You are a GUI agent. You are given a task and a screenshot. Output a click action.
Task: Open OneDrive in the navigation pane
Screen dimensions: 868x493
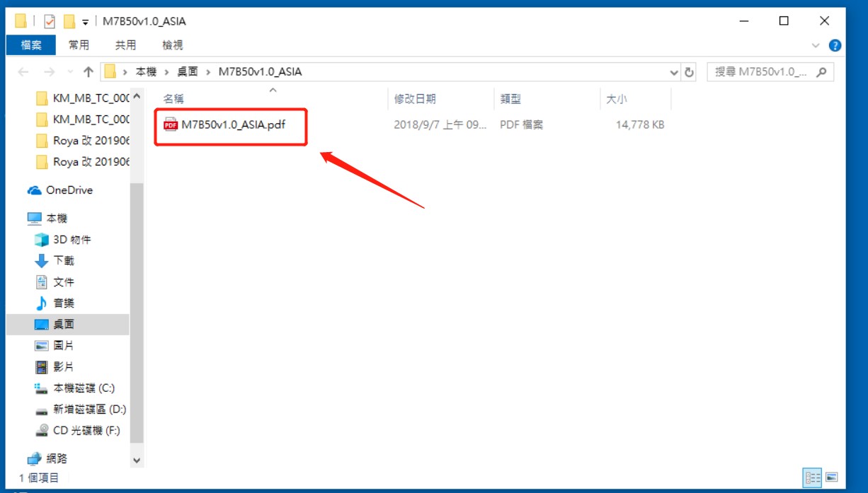click(x=69, y=190)
